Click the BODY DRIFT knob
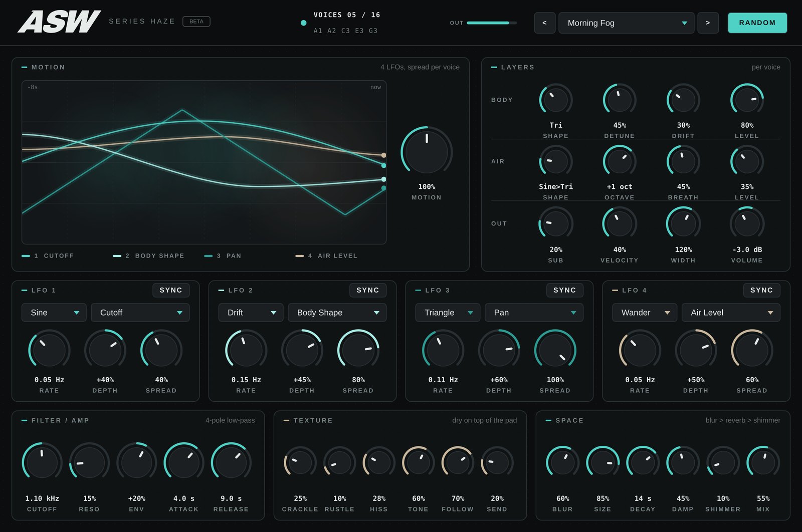 (683, 100)
